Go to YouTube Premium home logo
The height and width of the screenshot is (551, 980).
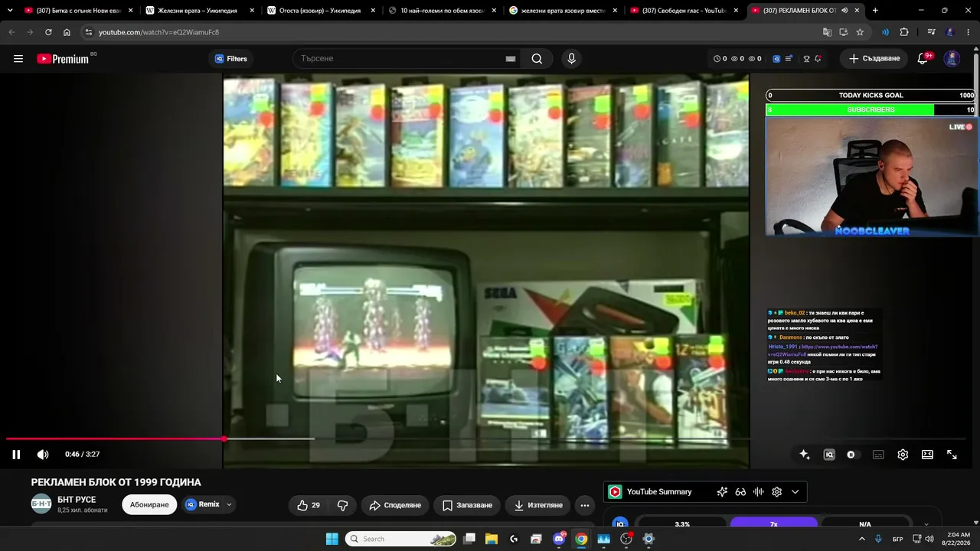point(63,59)
